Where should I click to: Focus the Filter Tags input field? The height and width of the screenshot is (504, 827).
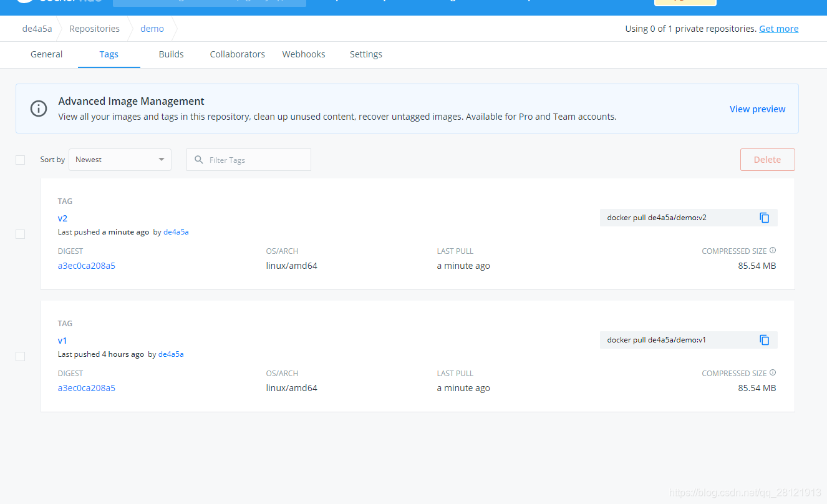tap(249, 160)
